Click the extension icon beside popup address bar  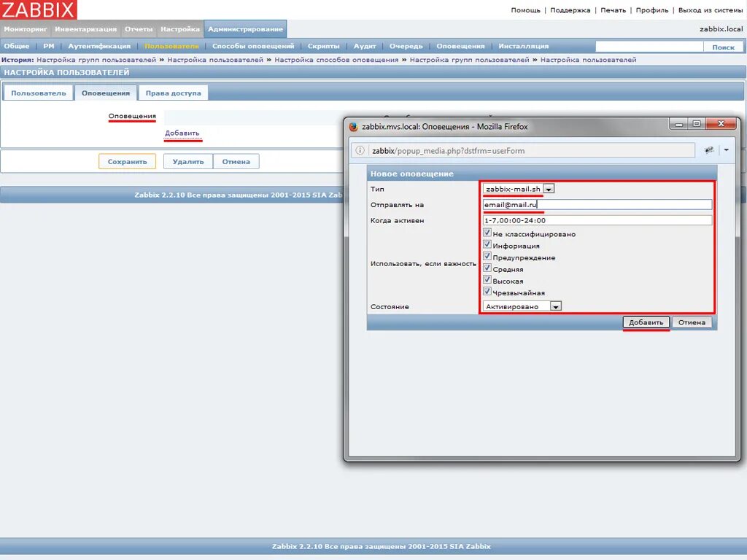click(709, 150)
